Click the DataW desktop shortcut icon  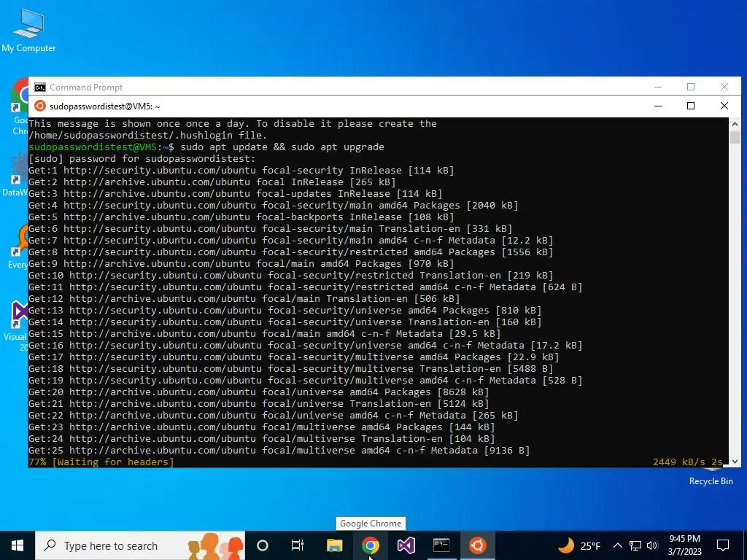pos(15,174)
